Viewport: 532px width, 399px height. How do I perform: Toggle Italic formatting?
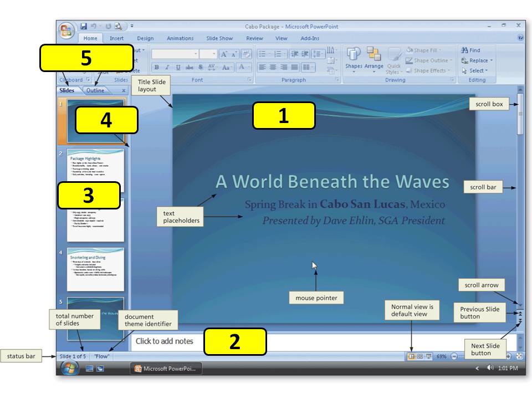coord(167,67)
